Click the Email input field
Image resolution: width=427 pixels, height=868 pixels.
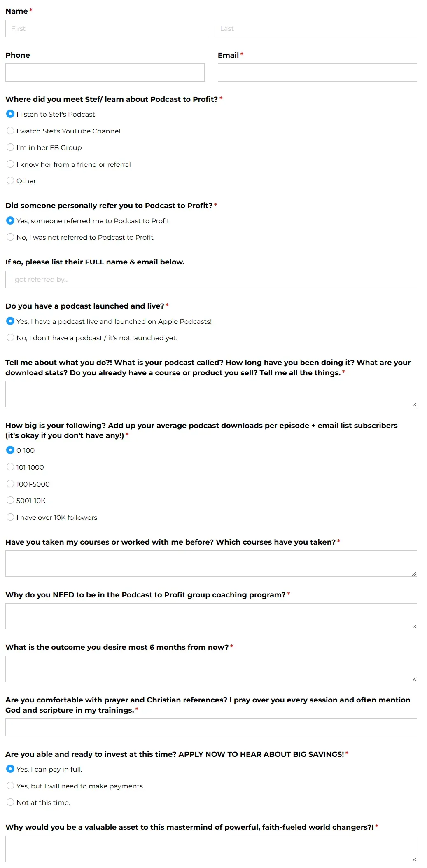tap(317, 73)
